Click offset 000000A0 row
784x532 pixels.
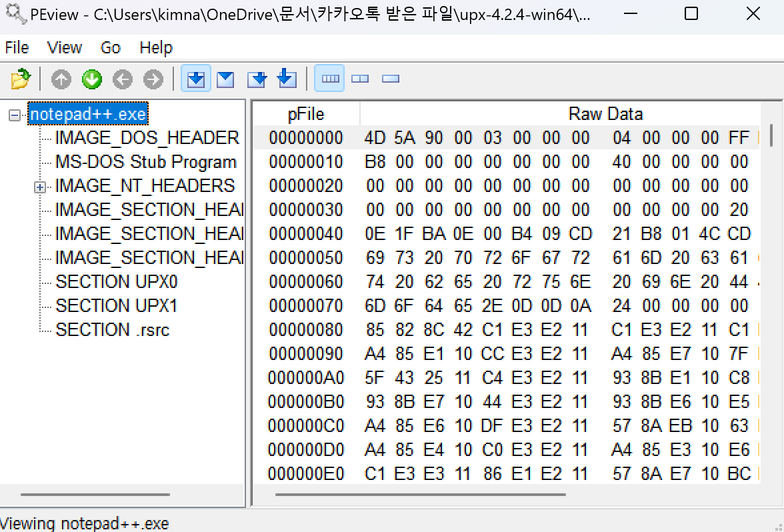(x=506, y=378)
